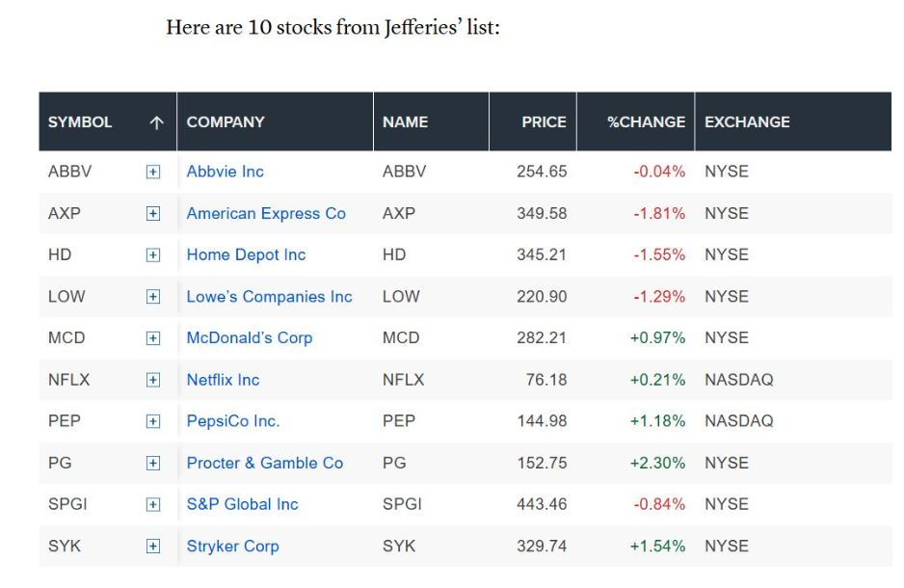Click the plus icon beside PEP
This screenshot has height=588, width=904.
[x=153, y=421]
